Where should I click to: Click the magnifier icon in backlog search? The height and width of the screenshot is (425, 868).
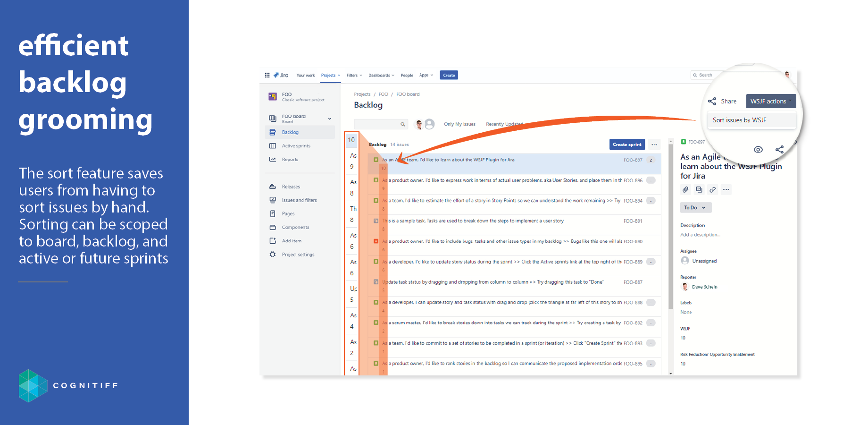point(403,124)
